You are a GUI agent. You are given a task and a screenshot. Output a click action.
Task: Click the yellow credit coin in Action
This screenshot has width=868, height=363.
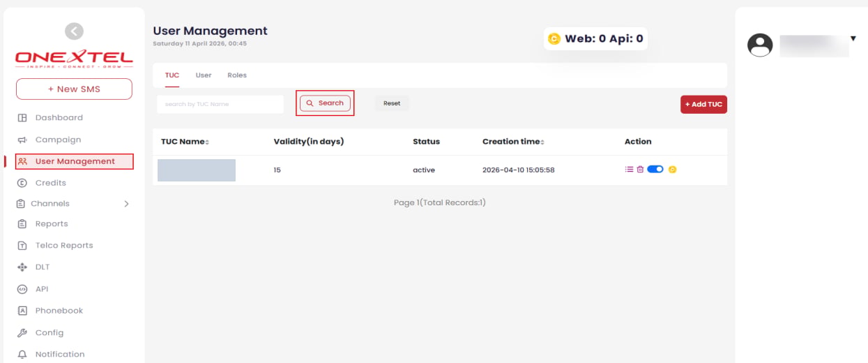point(672,170)
